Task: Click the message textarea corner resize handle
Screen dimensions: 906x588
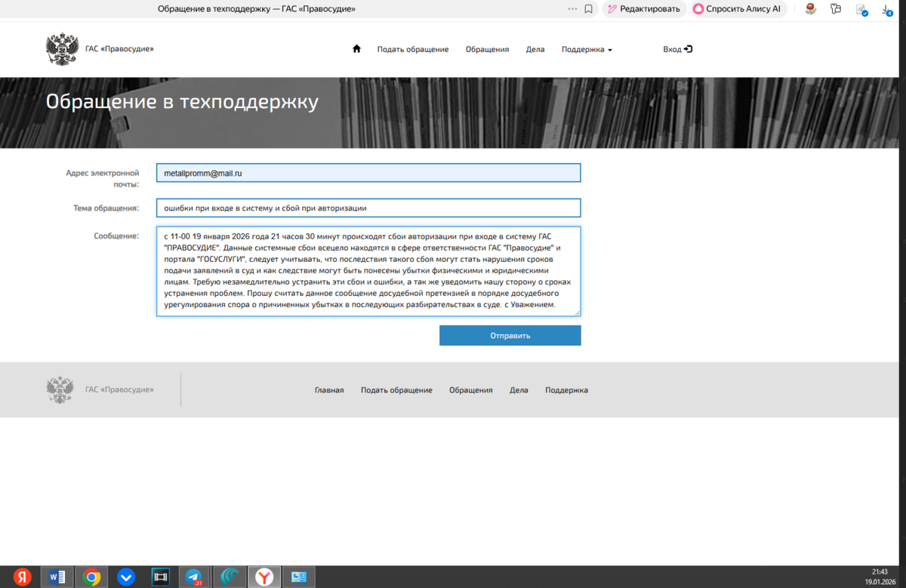Action: tap(578, 313)
